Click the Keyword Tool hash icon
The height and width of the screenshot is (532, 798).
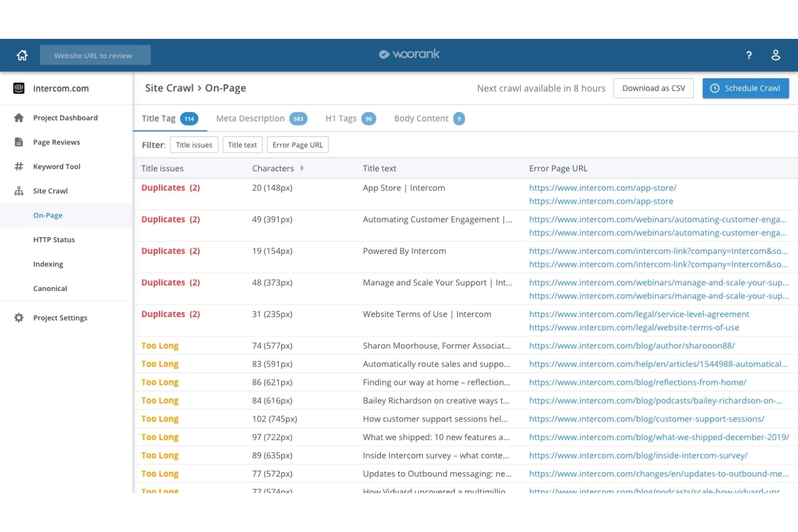point(19,167)
